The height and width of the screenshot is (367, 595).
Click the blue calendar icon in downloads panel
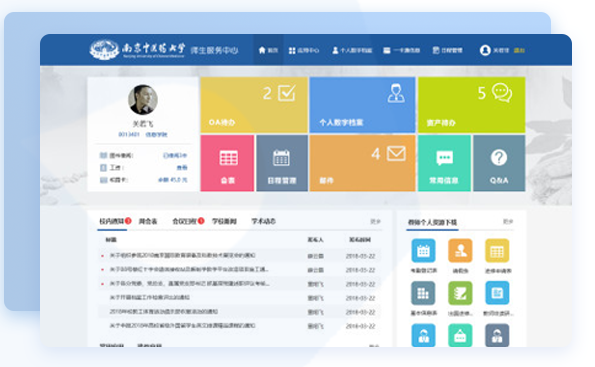(423, 250)
